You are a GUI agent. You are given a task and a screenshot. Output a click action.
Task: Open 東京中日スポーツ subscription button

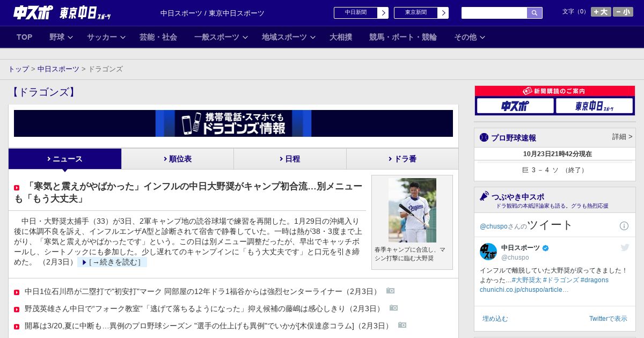coord(595,106)
